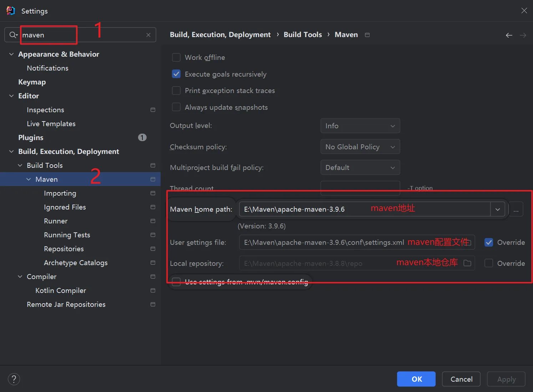
Task: Uncheck Execute goals recursively
Action: pyautogui.click(x=176, y=74)
